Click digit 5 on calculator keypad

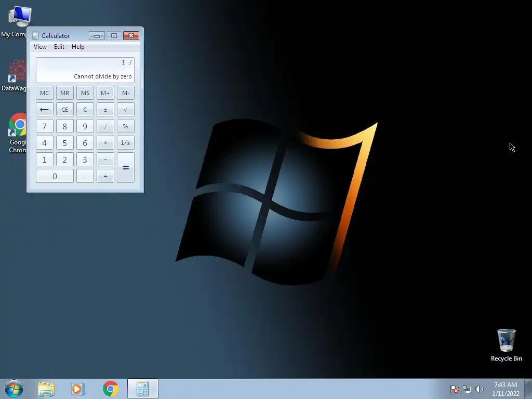(x=65, y=143)
